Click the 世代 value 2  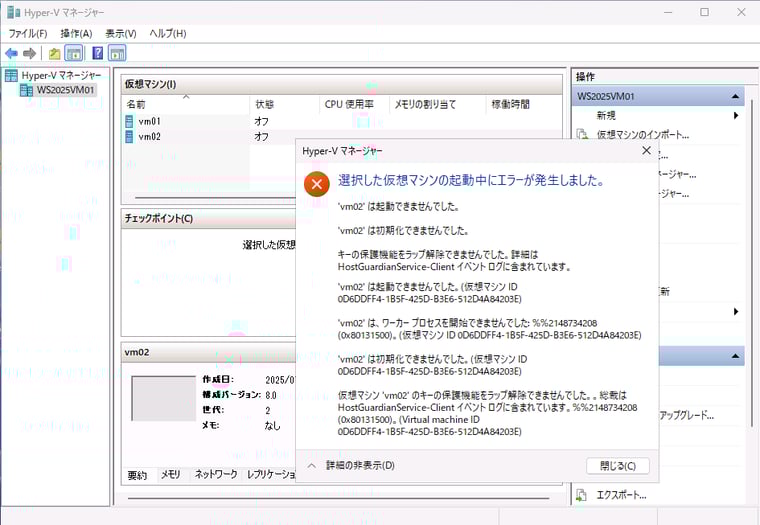pyautogui.click(x=268, y=410)
